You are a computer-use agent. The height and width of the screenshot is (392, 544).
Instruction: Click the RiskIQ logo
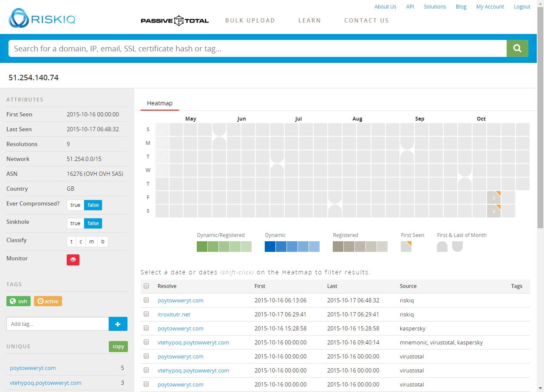coord(42,18)
